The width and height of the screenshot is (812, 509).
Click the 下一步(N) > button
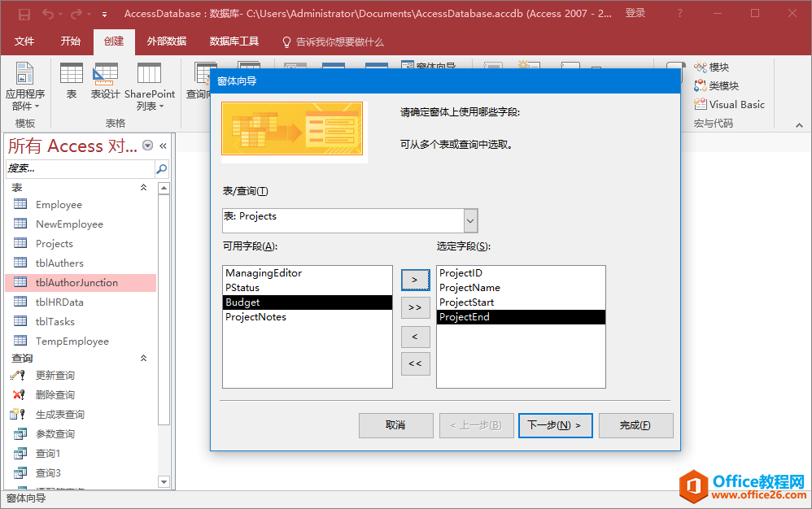pos(555,425)
